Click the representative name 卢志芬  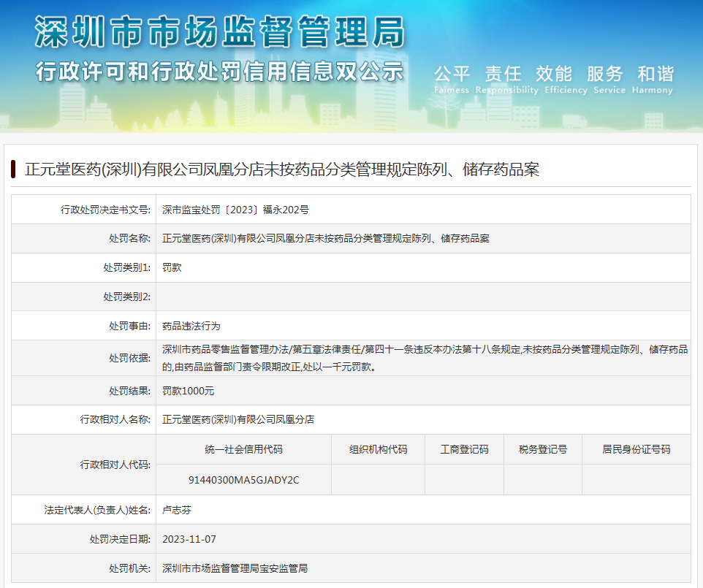(177, 510)
